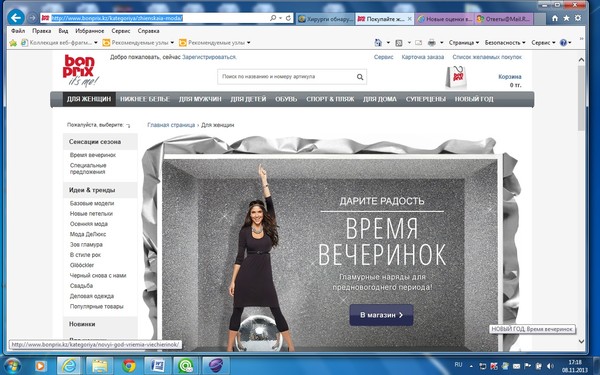600x375 pixels.
Task: Switch to the Ответы@Mail.Ru browser tab
Action: pos(504,19)
